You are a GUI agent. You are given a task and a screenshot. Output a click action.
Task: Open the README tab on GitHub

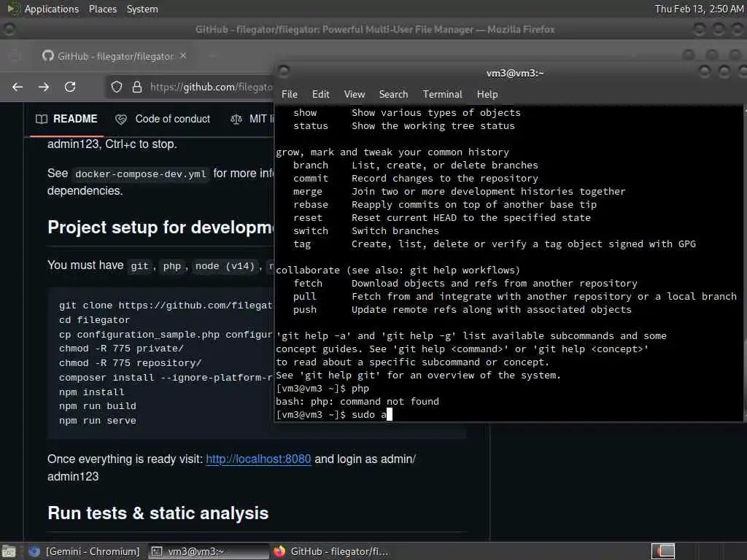(66, 119)
